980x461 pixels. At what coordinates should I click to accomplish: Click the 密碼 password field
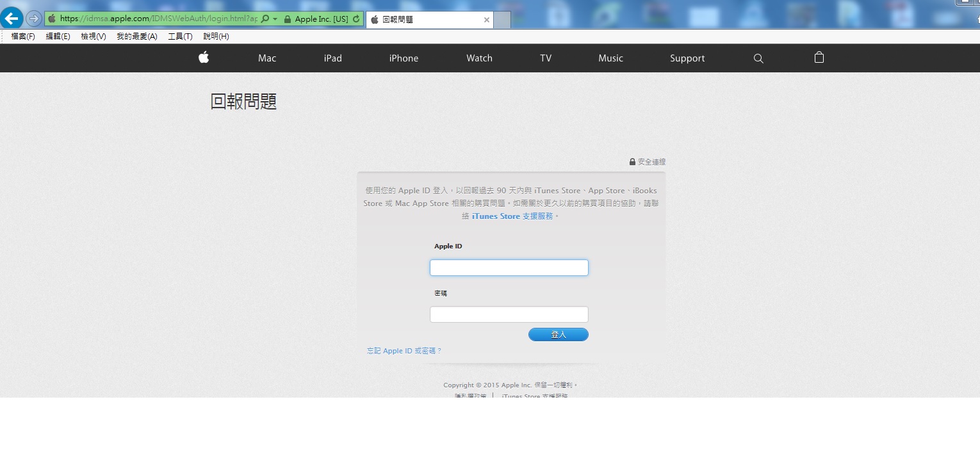pos(509,314)
